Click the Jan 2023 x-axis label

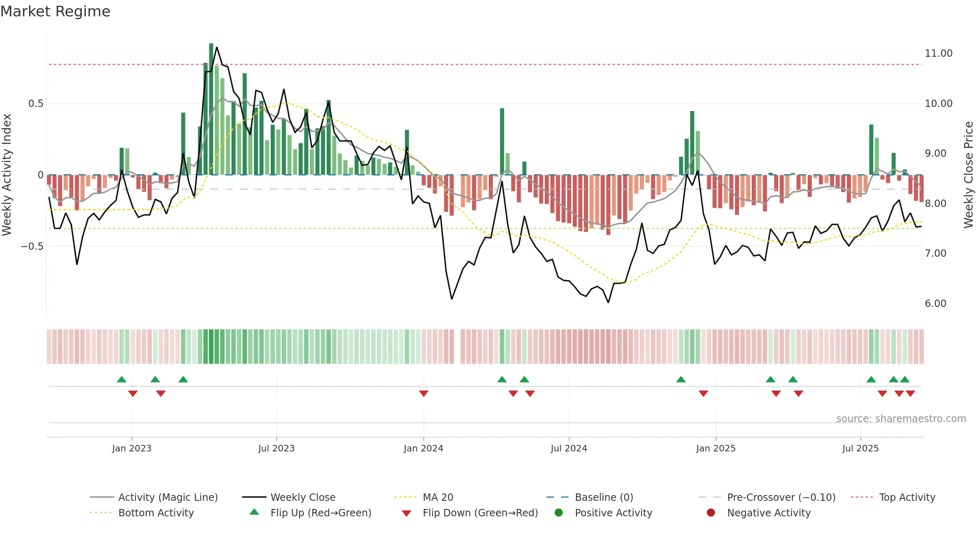pyautogui.click(x=132, y=449)
